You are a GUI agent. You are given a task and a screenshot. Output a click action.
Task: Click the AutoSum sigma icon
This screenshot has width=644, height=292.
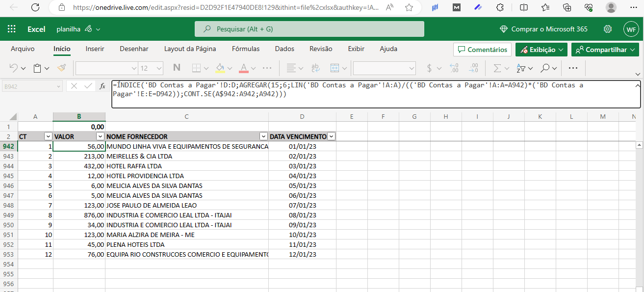tap(497, 68)
